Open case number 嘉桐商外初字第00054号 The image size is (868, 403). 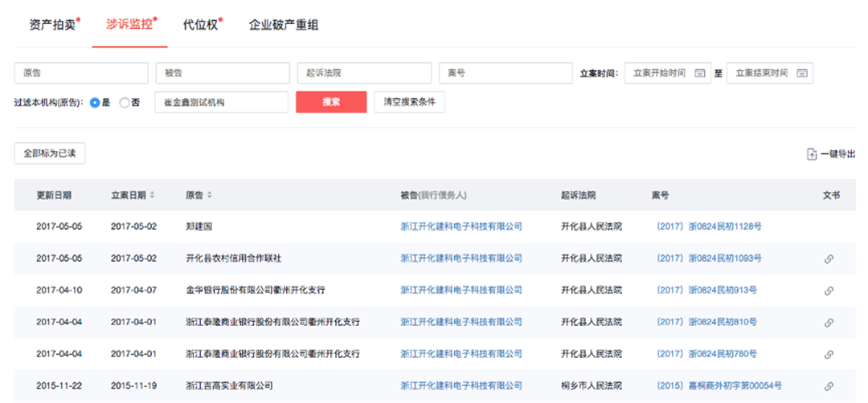click(x=718, y=385)
